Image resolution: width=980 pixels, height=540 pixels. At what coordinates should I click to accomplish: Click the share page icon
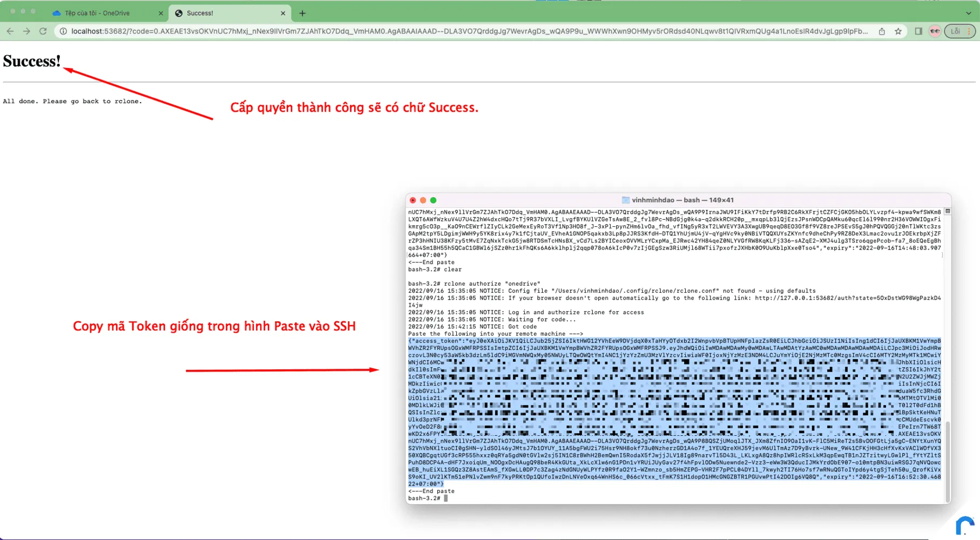882,31
